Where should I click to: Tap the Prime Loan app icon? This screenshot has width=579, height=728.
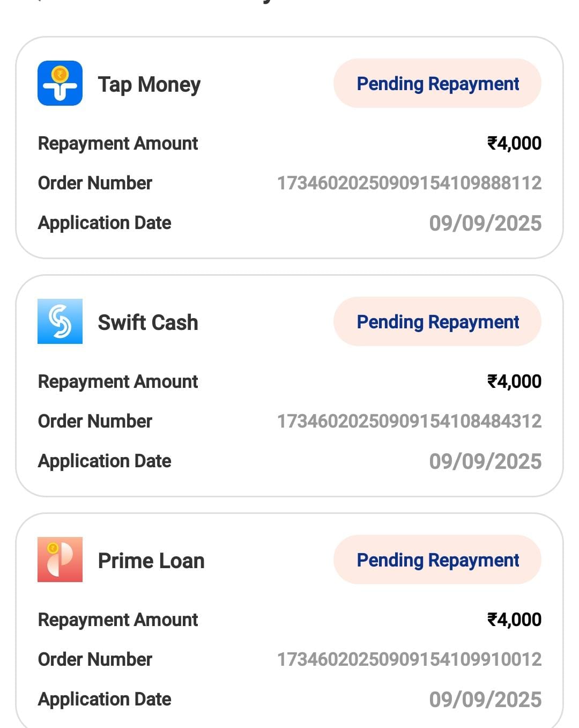60,560
